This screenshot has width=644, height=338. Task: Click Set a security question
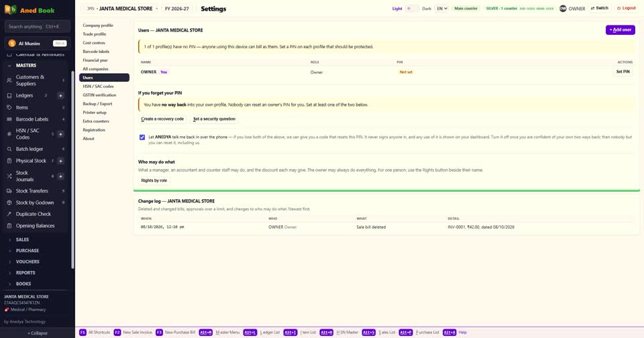tap(214, 119)
